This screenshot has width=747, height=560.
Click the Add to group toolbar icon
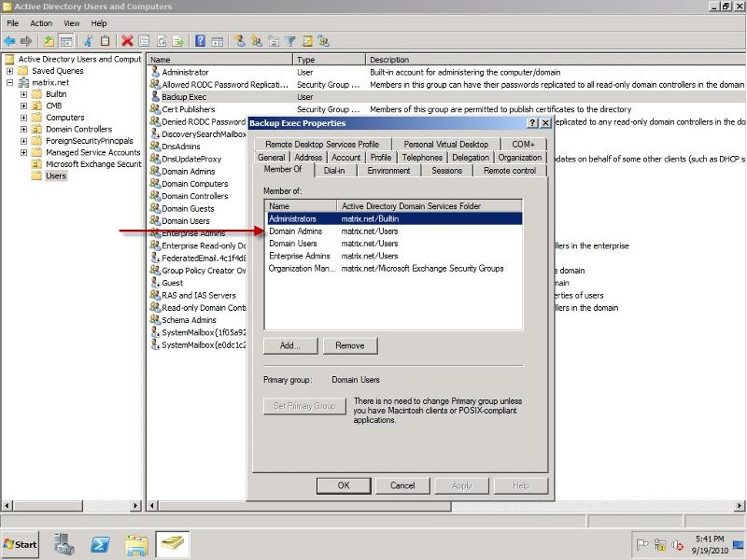click(x=324, y=41)
